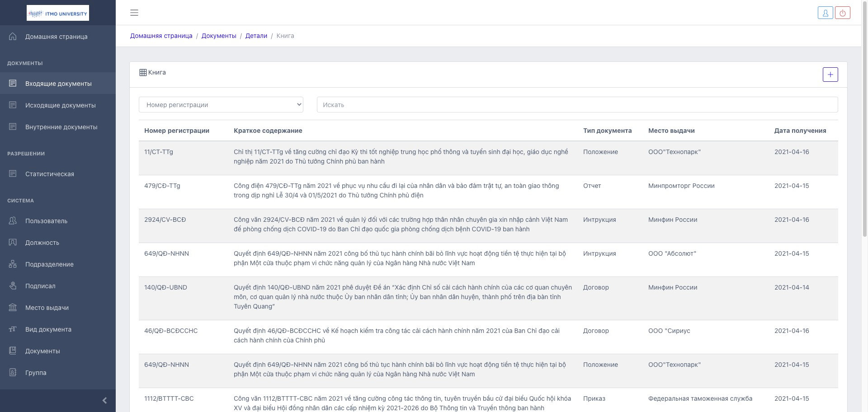Screen dimensions: 868x412
Task: Click the ITMO University logo
Action: [x=58, y=13]
